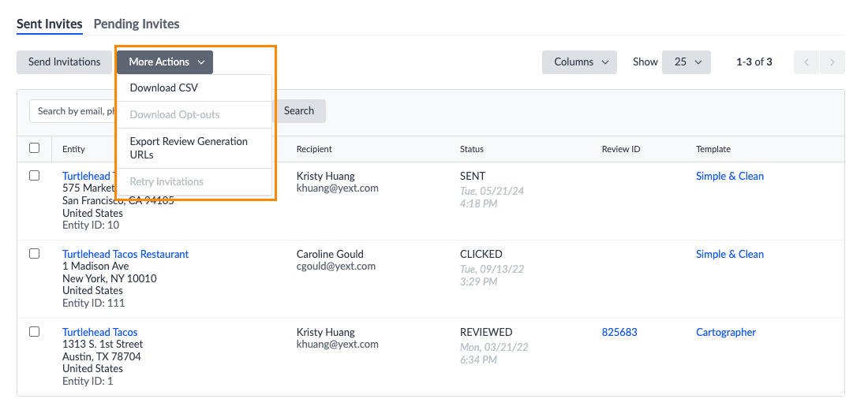Click the 1-3 of 3 pagination text
The width and height of the screenshot is (868, 410).
(x=754, y=62)
